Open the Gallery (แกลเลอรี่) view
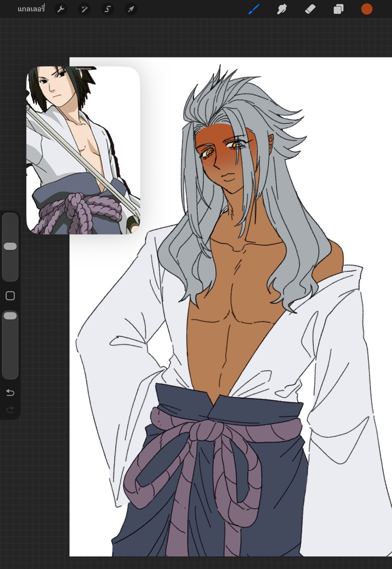Image resolution: width=392 pixels, height=569 pixels. (x=31, y=9)
